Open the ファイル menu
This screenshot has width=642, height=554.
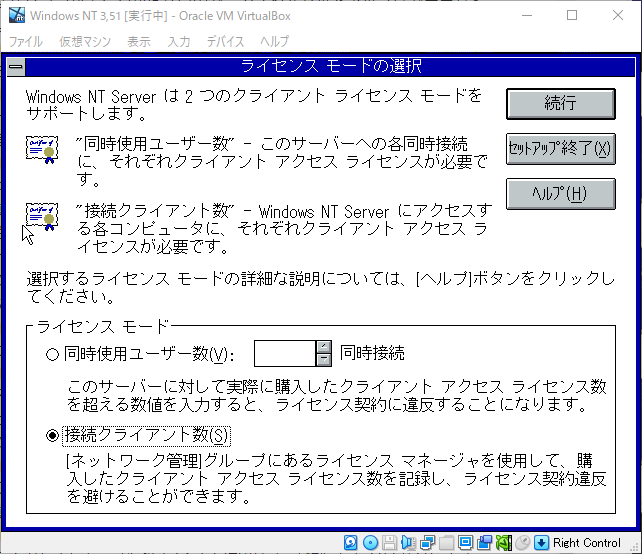pos(26,41)
